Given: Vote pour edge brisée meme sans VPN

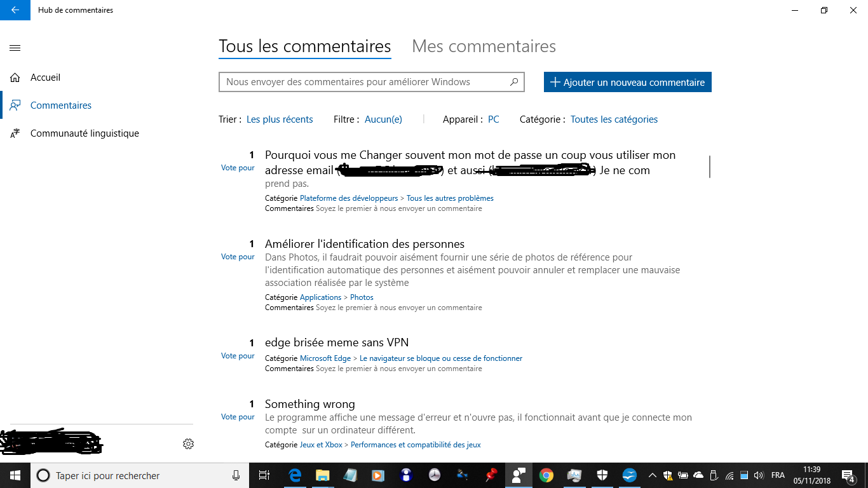Looking at the screenshot, I should pyautogui.click(x=238, y=356).
